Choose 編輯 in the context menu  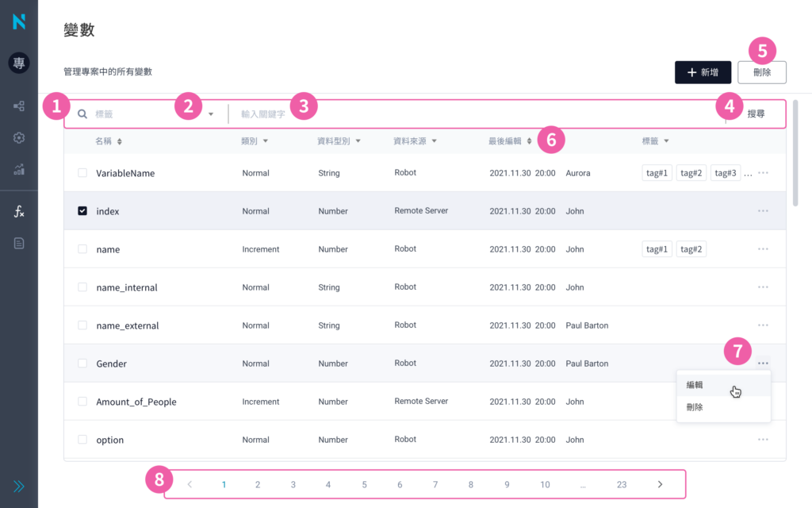point(723,385)
